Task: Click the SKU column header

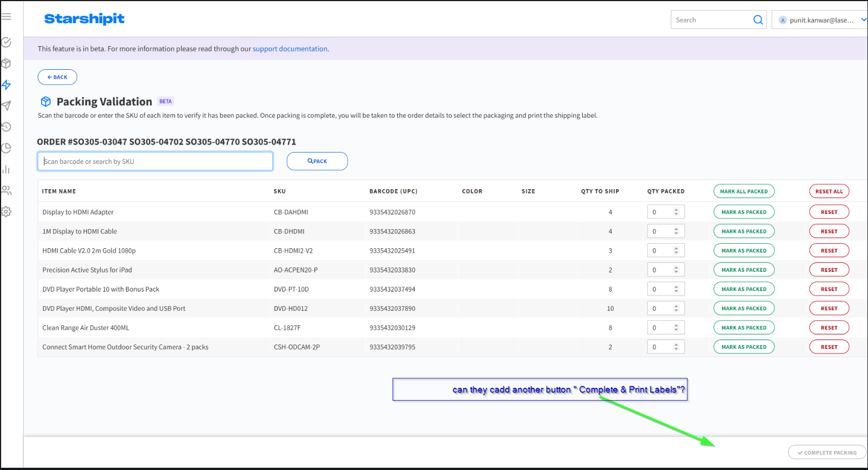Action: point(280,191)
